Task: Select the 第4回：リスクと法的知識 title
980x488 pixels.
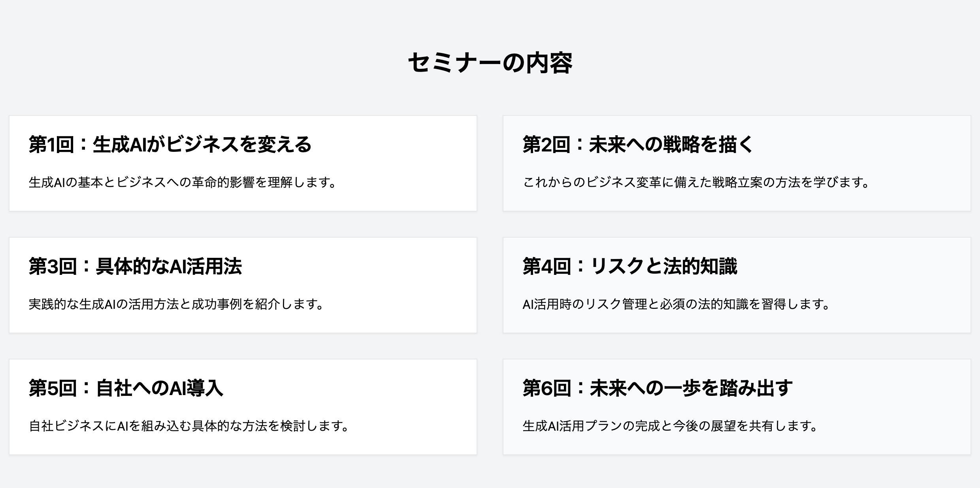Action: click(x=629, y=266)
